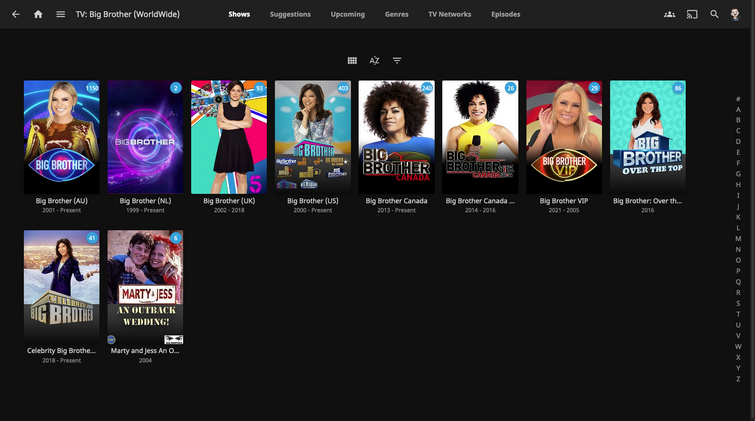Switch to the Upcoming tab

tap(348, 14)
